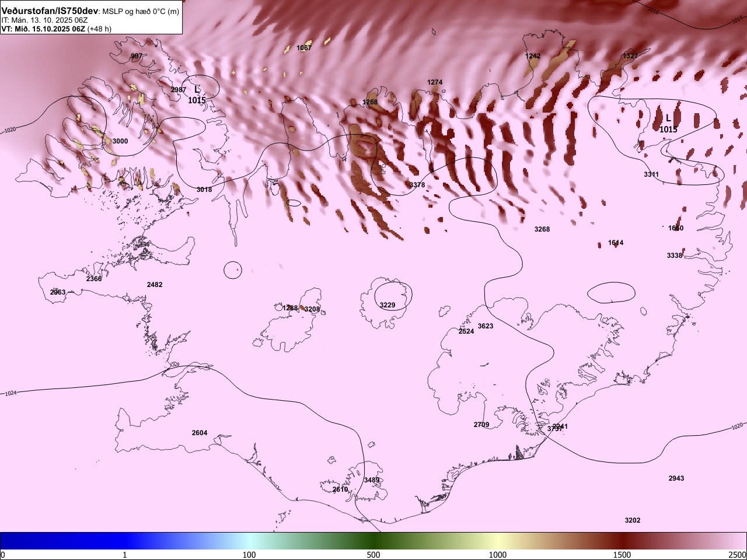Viewport: 747px width, 560px height.
Task: Click the color scale label '0'
Action: [2, 555]
